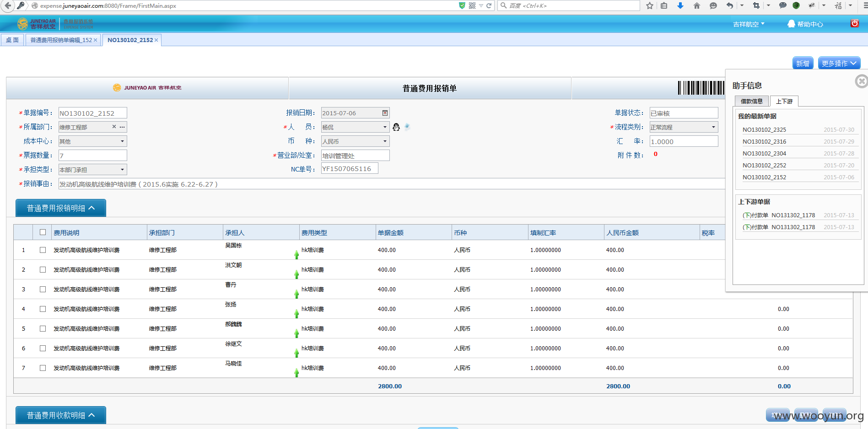Open the 吉祥航空 user menu
This screenshot has width=868, height=429.
[749, 24]
